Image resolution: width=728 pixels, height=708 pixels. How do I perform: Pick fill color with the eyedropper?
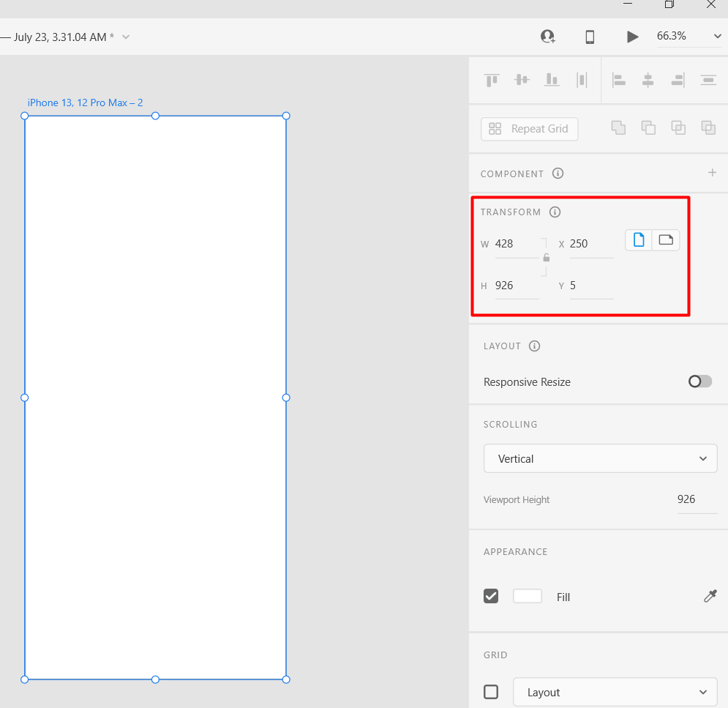click(x=710, y=596)
